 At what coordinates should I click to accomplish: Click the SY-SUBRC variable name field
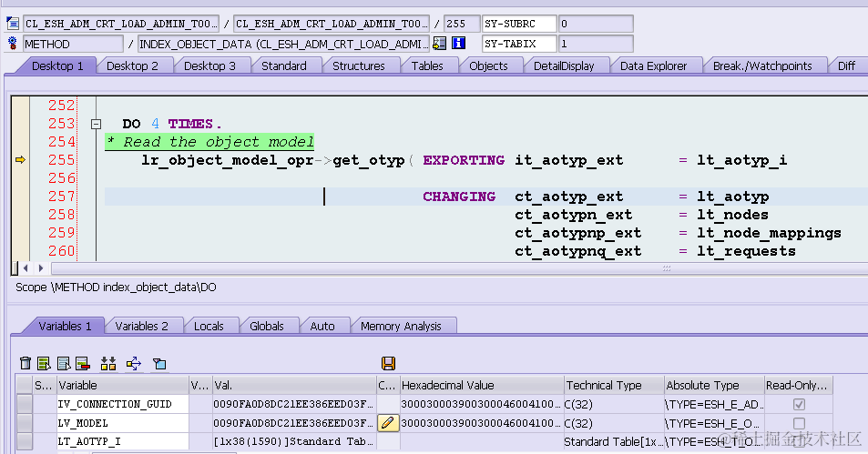tap(518, 24)
